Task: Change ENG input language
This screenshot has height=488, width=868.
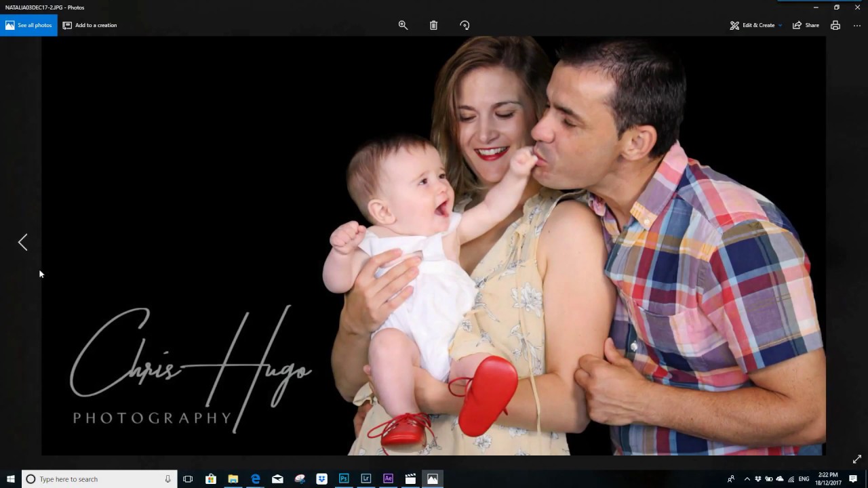Action: pos(804,479)
